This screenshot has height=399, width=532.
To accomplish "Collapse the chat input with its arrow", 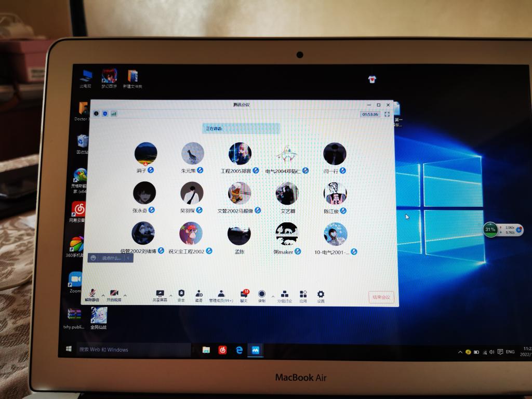I will pyautogui.click(x=128, y=258).
